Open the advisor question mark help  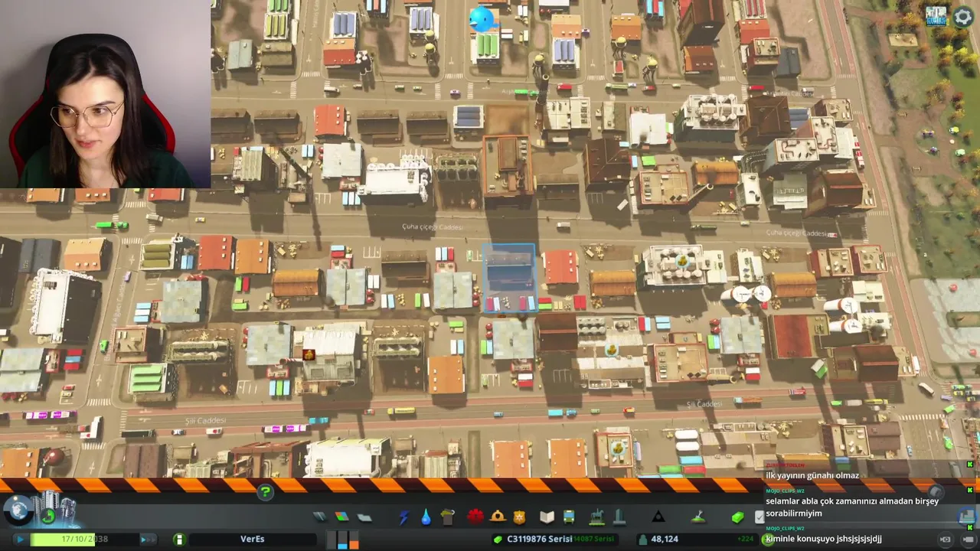click(265, 492)
